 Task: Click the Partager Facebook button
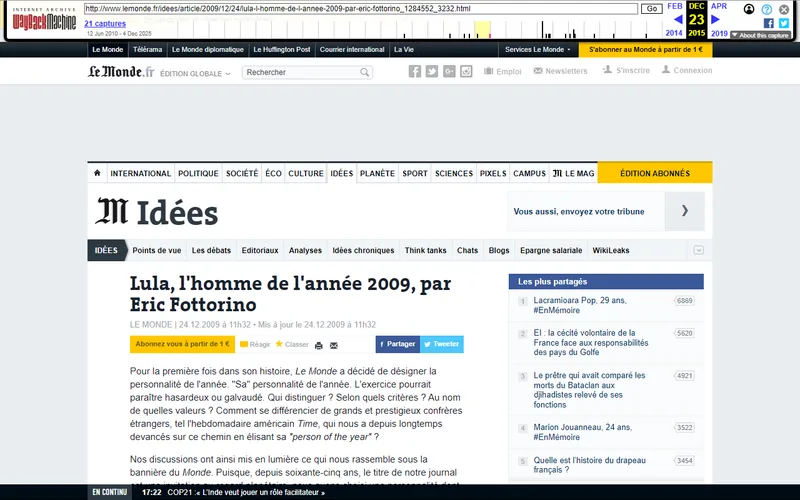(x=397, y=344)
